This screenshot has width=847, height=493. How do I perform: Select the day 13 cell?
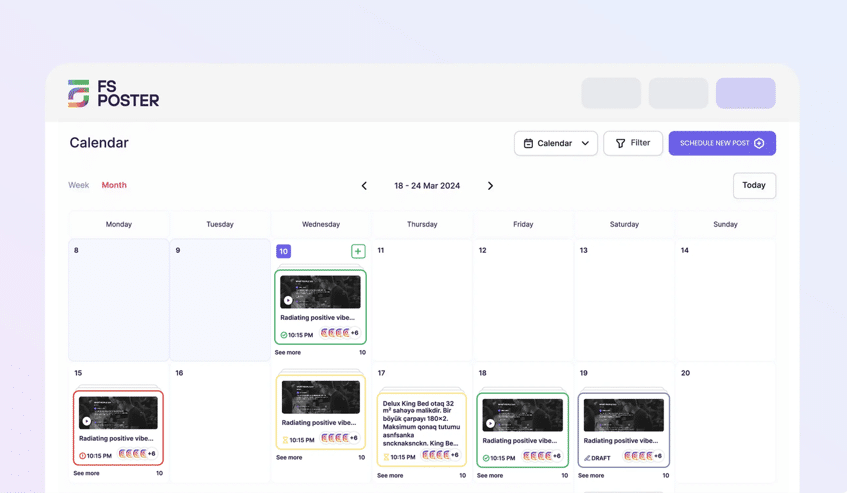coord(624,300)
